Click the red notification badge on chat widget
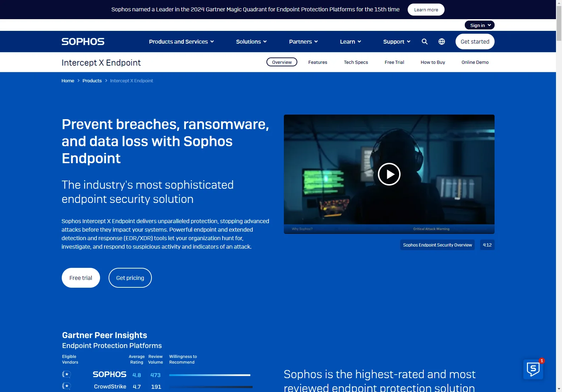The image size is (562, 392). tap(542, 361)
